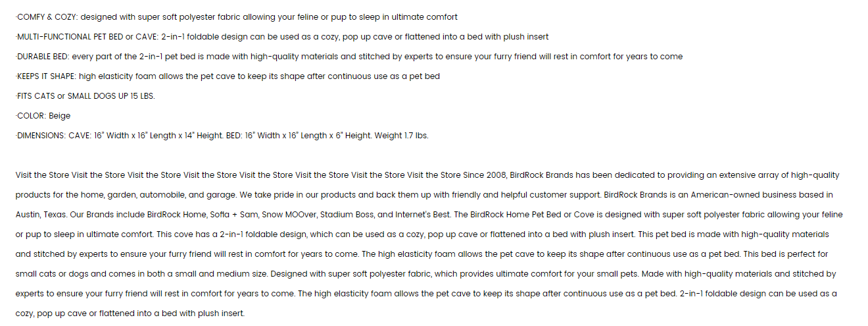Image resolution: width=868 pixels, height=326 pixels.
Task: Click the MULTI-FUNCTIONAL PET BED or CAVE bullet
Action: 282,37
